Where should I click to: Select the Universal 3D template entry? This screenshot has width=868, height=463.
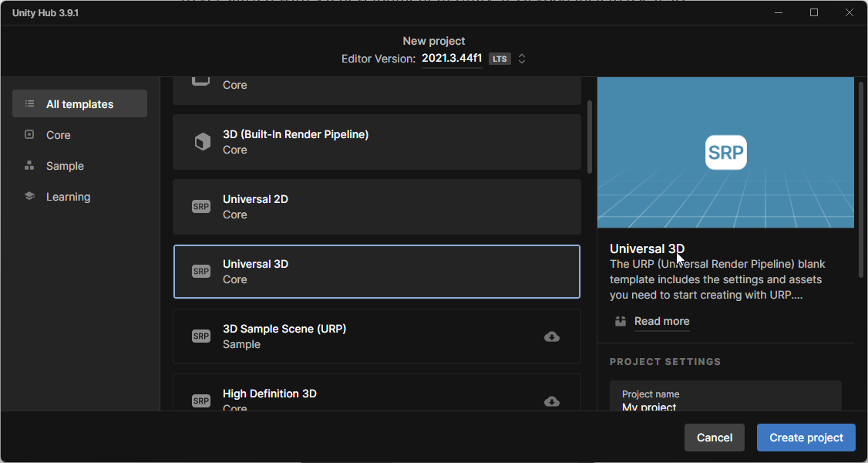[377, 271]
